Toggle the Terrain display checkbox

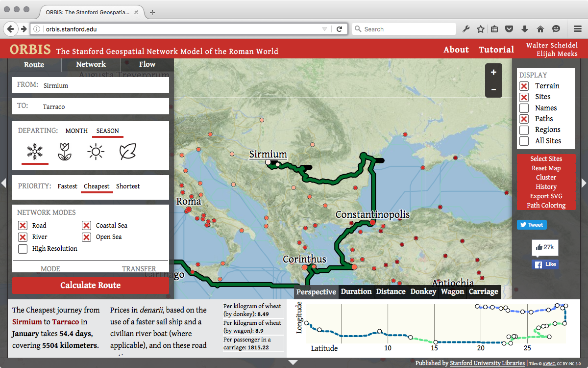524,86
